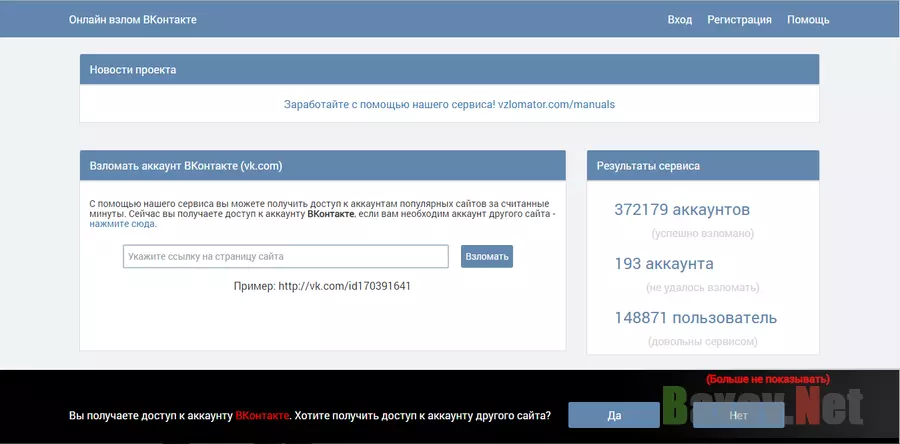The image size is (900, 444).
Task: Open the Регистрация page
Action: point(739,20)
